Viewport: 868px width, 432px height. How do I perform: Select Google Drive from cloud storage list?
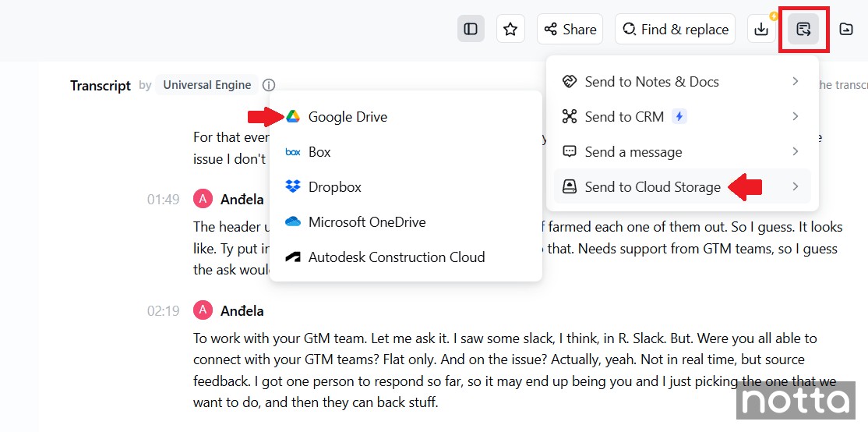(x=348, y=117)
